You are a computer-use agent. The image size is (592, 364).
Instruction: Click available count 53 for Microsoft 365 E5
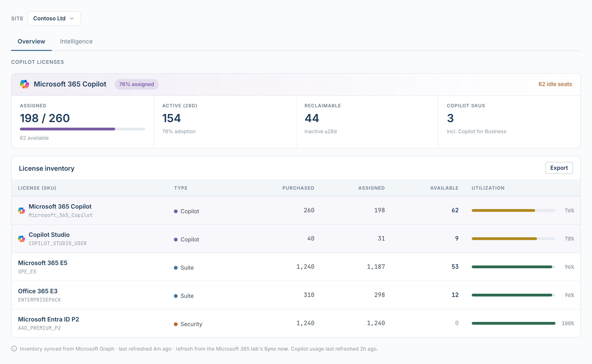click(455, 266)
